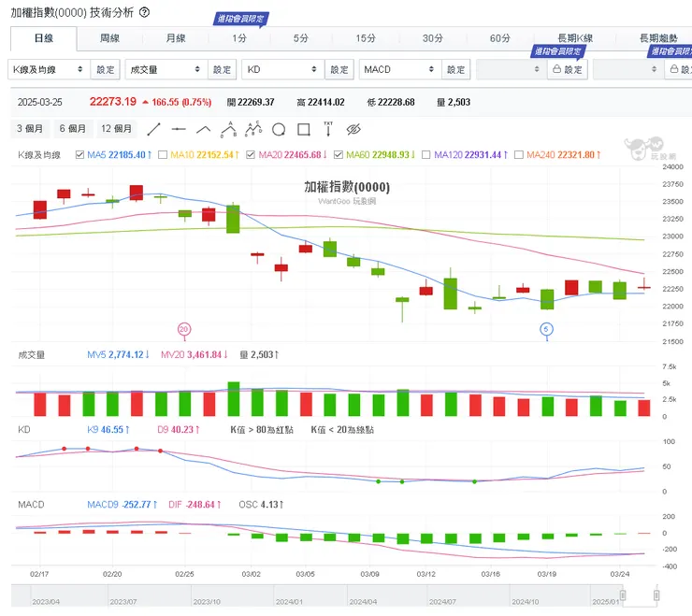Switch to the 5分 tab
The height and width of the screenshot is (616, 692).
point(301,38)
